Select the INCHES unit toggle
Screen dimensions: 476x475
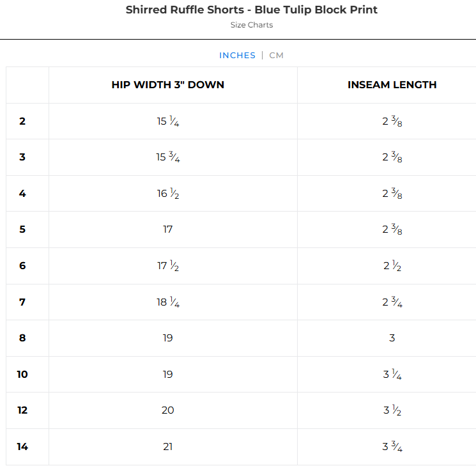click(x=237, y=56)
